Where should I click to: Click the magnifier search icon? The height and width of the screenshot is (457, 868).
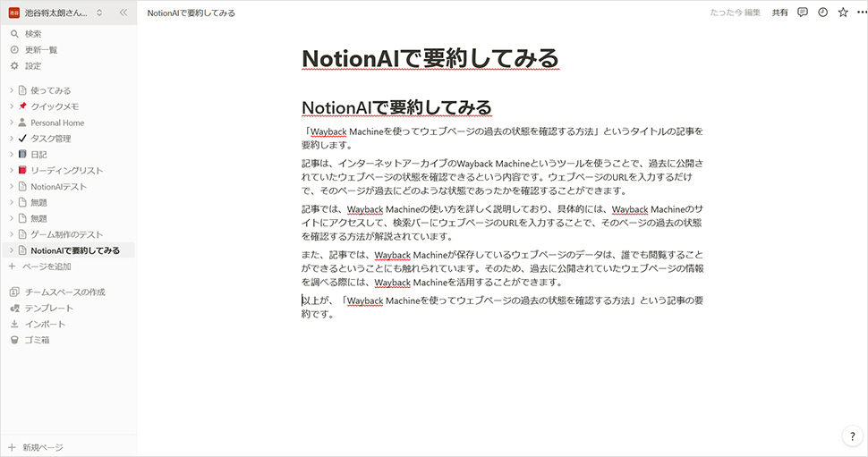[14, 34]
